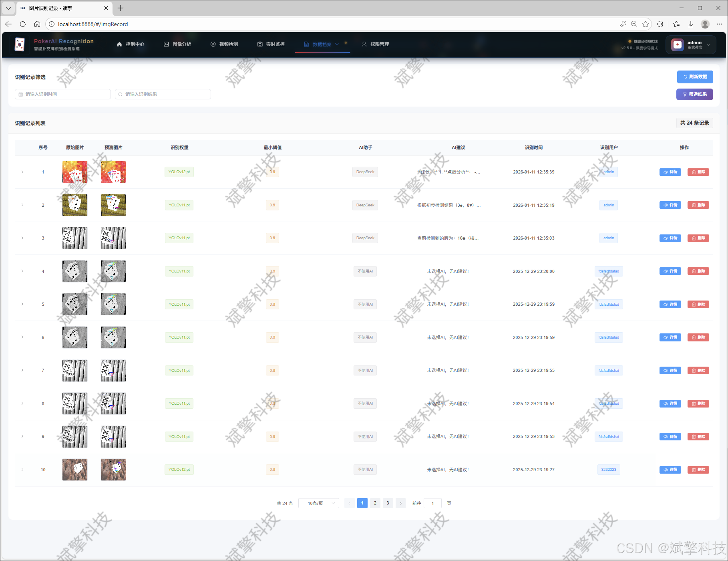Click the 共 24 条记录 badge
The width and height of the screenshot is (728, 561).
coord(694,123)
